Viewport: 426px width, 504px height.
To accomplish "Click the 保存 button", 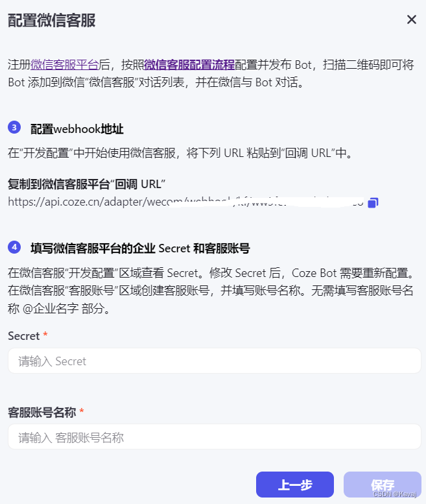I will (383, 485).
